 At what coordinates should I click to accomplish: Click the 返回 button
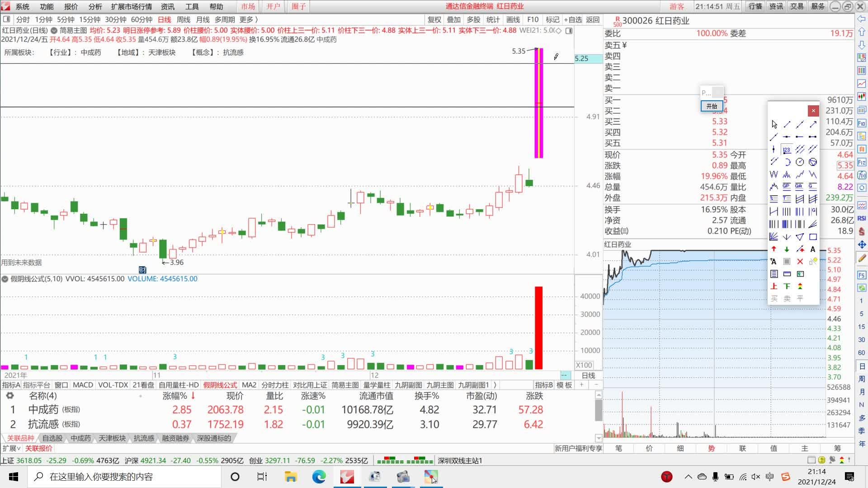click(593, 19)
